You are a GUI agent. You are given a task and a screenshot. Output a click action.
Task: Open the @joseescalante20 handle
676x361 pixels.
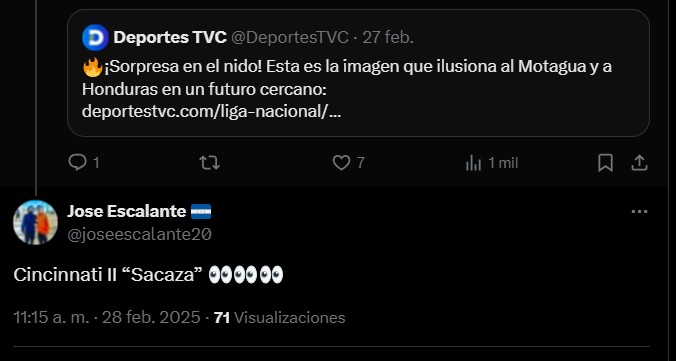point(139,235)
